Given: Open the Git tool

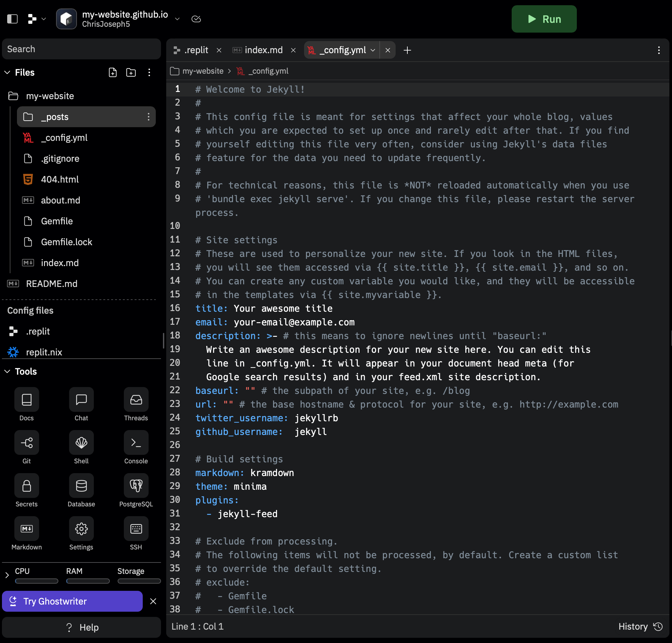Looking at the screenshot, I should click(x=26, y=443).
